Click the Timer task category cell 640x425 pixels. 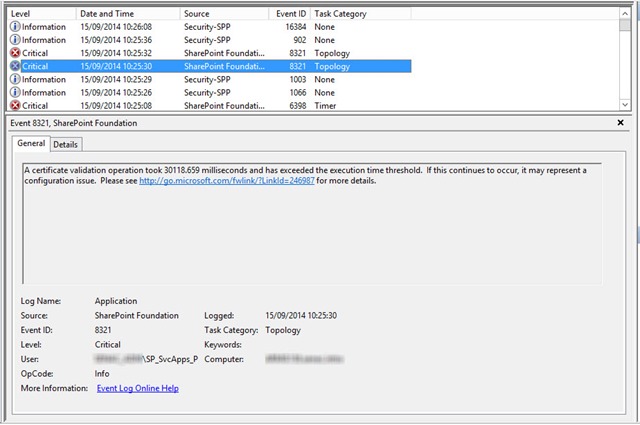pyautogui.click(x=325, y=105)
